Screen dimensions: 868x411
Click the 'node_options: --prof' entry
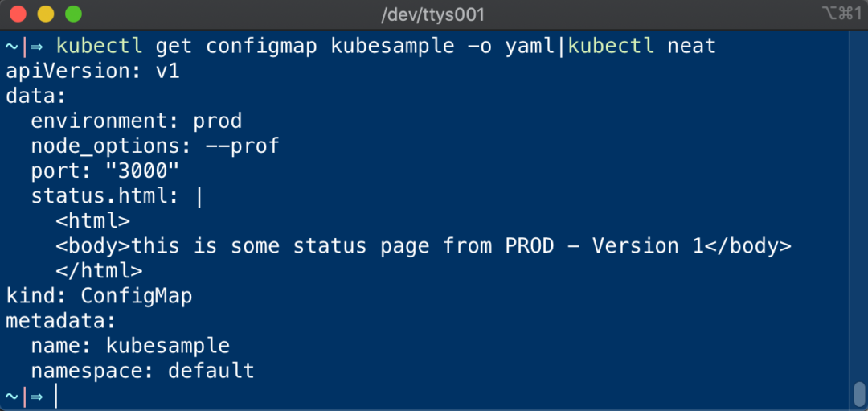point(155,146)
